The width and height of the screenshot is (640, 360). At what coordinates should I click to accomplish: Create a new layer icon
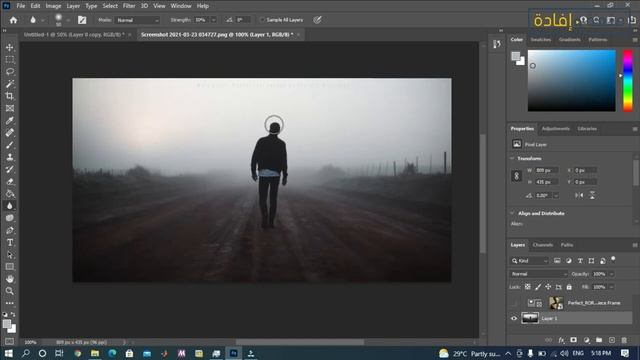[611, 340]
